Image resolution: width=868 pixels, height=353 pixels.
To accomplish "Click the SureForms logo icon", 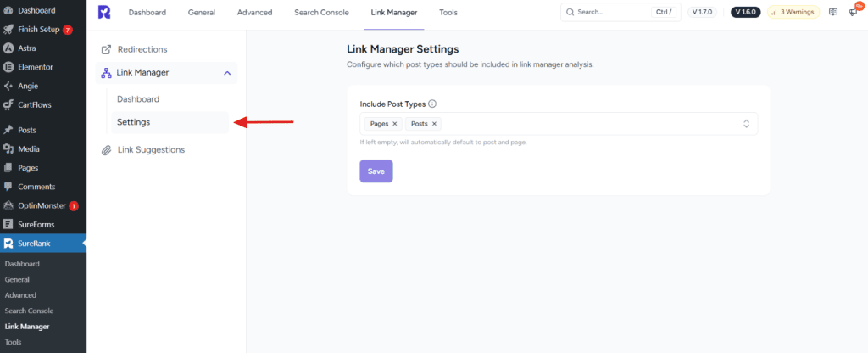I will coord(8,224).
